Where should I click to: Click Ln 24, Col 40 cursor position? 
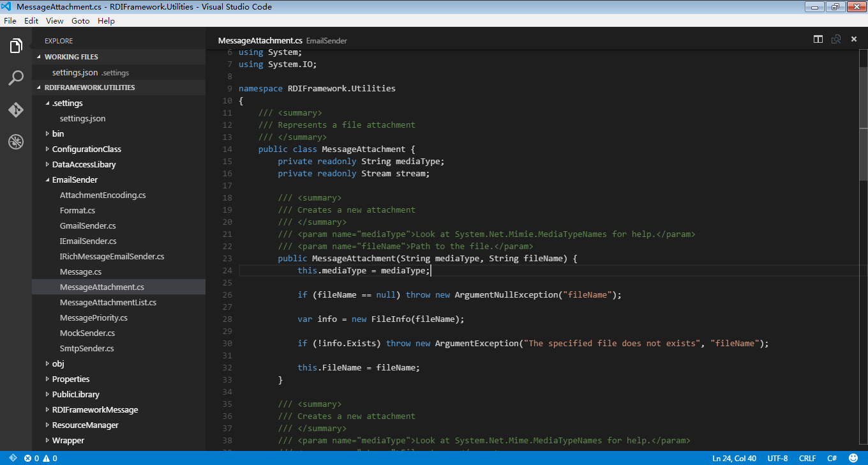[734, 458]
